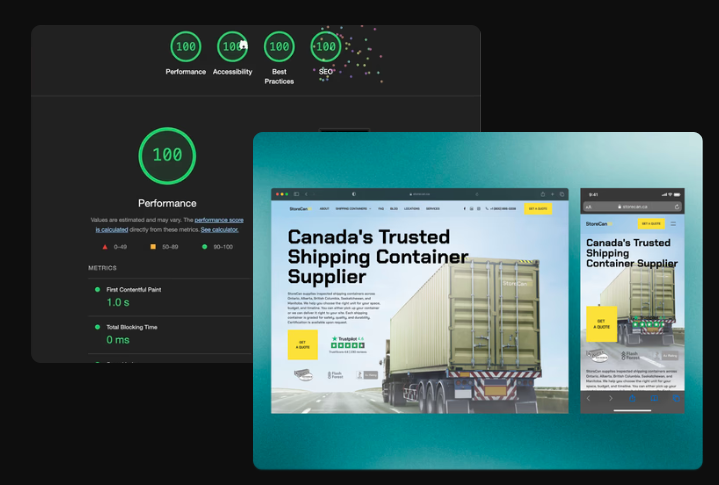Click the yellow Get a Quote hero button

302,345
